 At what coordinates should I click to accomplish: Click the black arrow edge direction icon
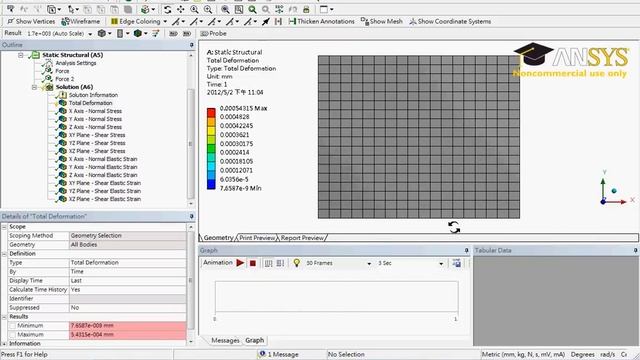[266, 21]
